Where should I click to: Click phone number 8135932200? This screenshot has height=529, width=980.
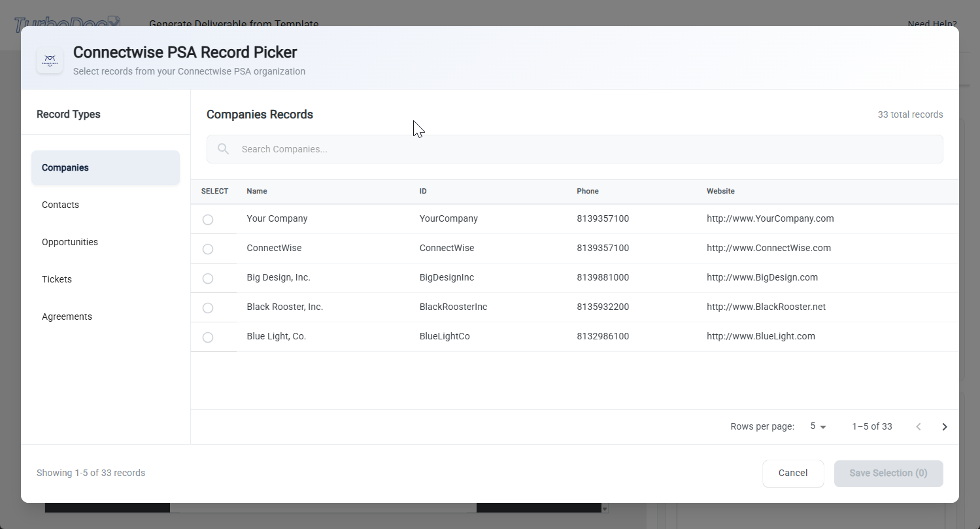click(x=603, y=307)
